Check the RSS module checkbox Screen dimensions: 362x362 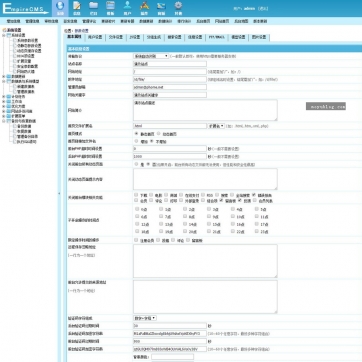point(203,195)
